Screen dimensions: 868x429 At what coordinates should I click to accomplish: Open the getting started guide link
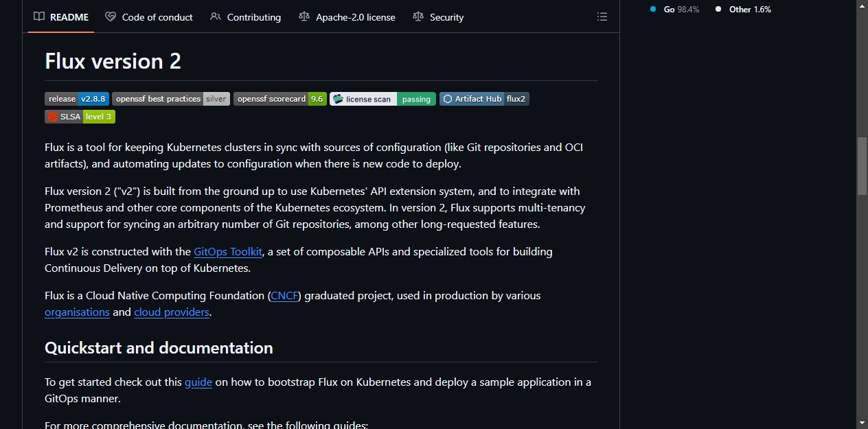pos(198,382)
